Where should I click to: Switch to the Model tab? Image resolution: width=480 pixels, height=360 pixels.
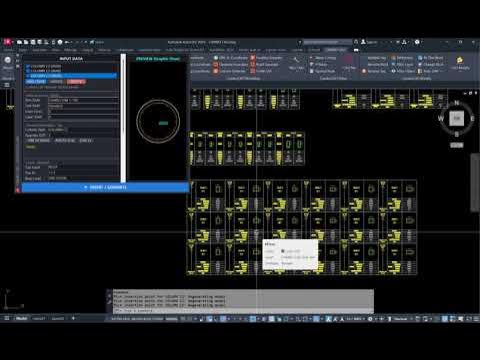click(22, 318)
